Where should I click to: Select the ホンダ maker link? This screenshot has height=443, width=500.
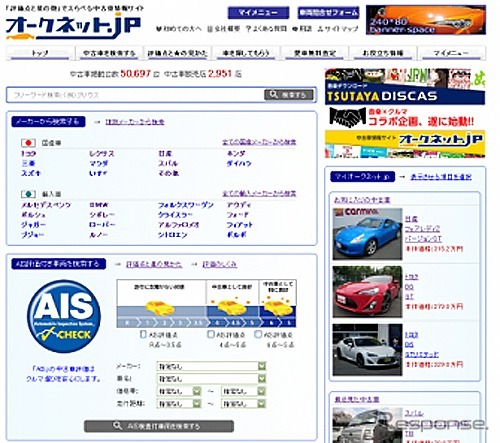pyautogui.click(x=236, y=154)
